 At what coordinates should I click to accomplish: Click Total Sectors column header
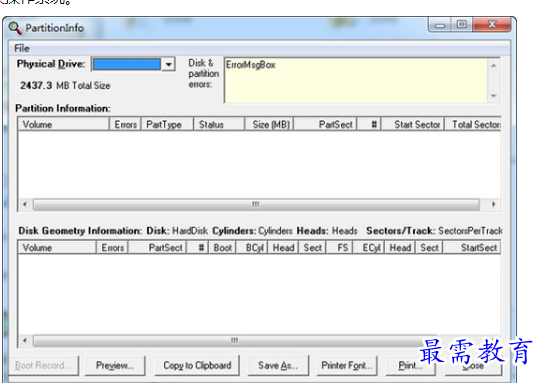[x=473, y=124]
